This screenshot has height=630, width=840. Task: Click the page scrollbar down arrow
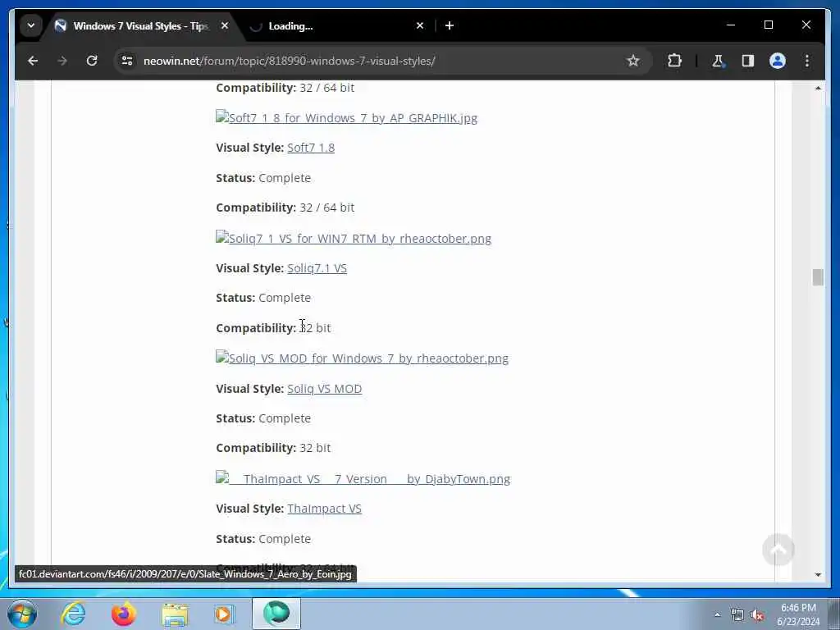pos(818,574)
